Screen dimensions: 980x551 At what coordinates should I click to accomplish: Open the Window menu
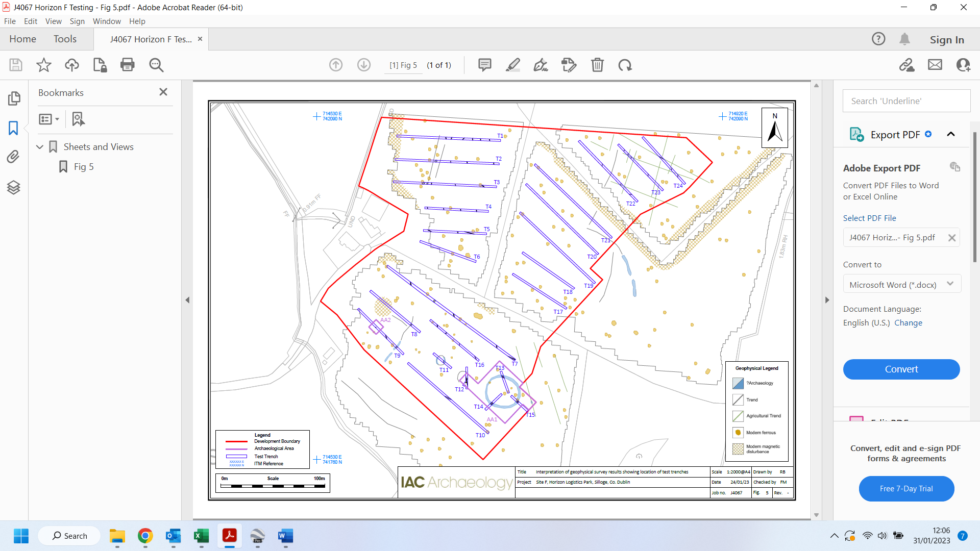(107, 21)
